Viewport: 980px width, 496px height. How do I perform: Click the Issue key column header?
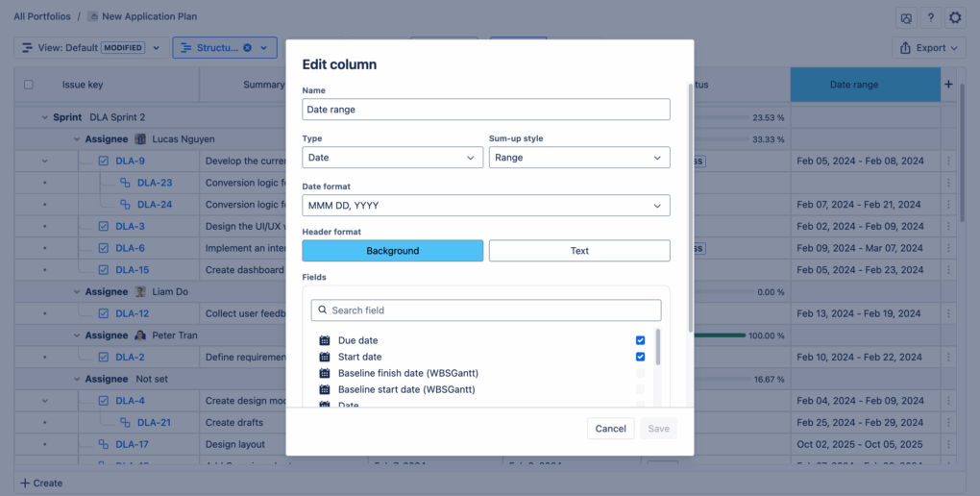pos(83,85)
